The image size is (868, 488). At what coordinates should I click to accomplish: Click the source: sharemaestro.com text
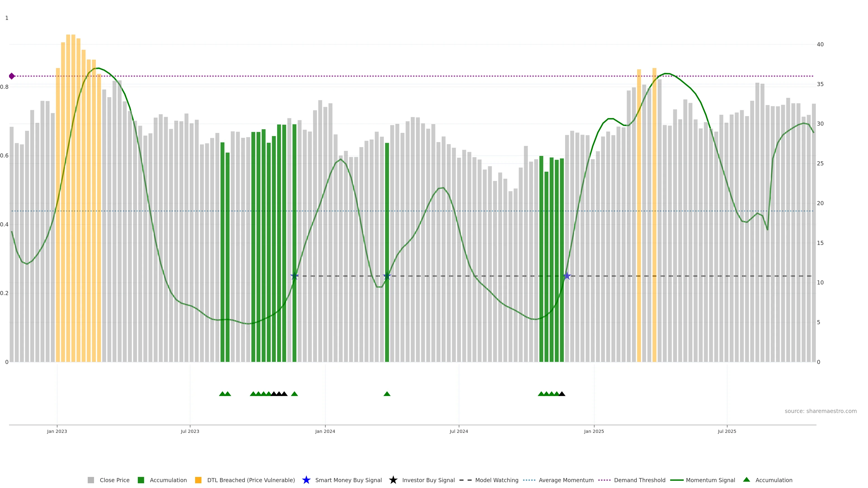pos(821,411)
